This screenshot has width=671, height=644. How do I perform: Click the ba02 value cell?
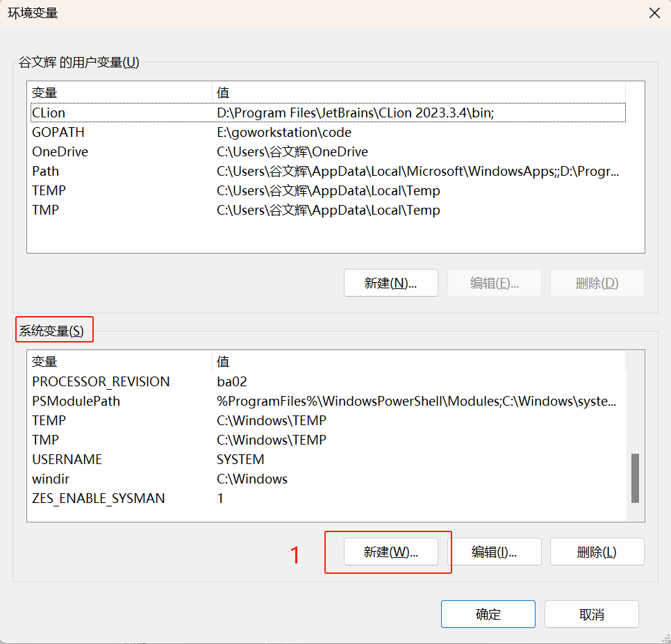tap(232, 381)
